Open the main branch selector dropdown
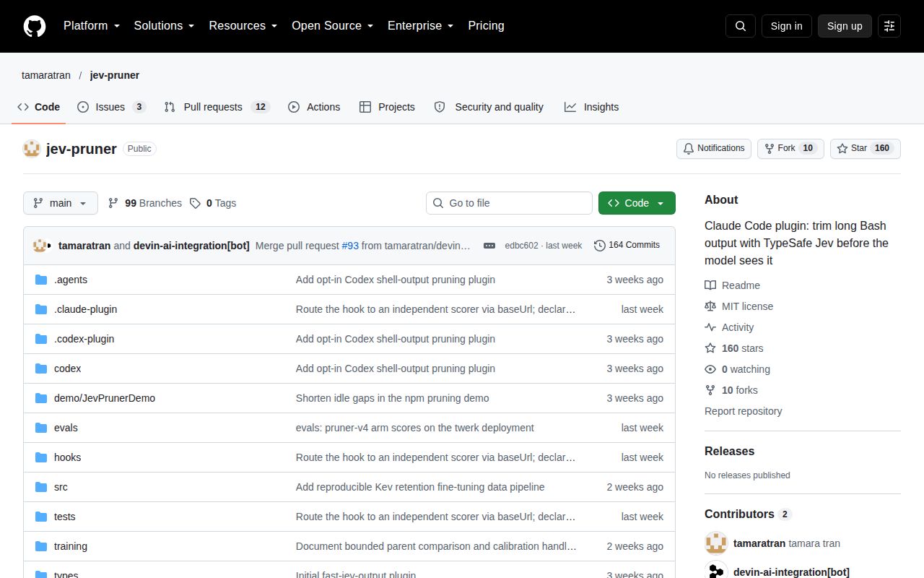Viewport: 924px width, 578px height. click(60, 203)
